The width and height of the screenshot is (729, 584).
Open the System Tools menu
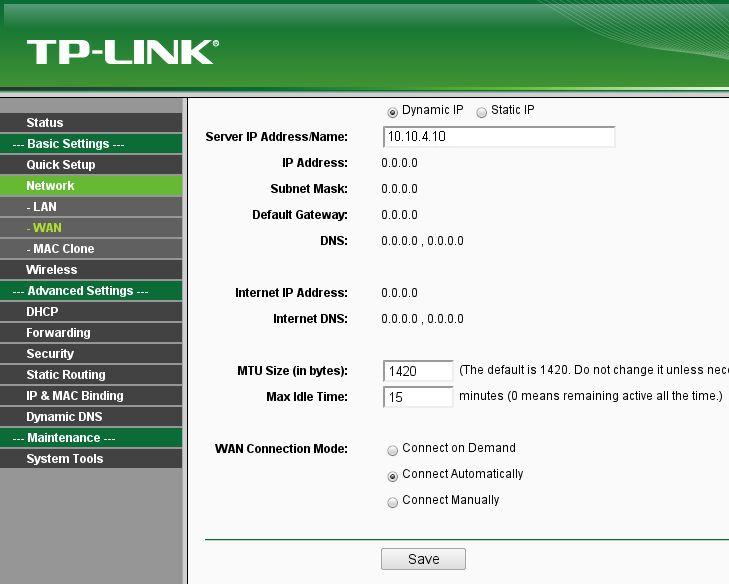click(x=91, y=459)
